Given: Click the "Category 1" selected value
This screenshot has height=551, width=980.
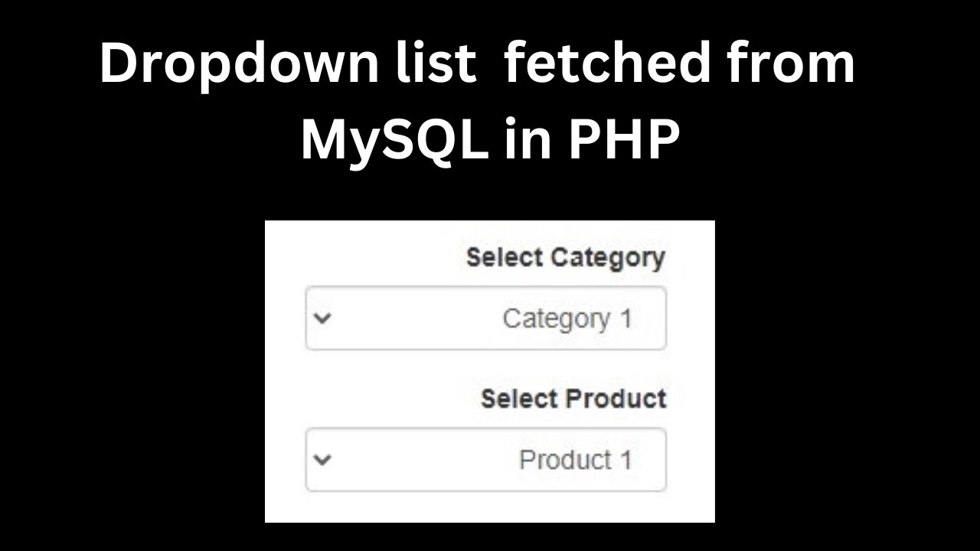Looking at the screenshot, I should coord(567,318).
